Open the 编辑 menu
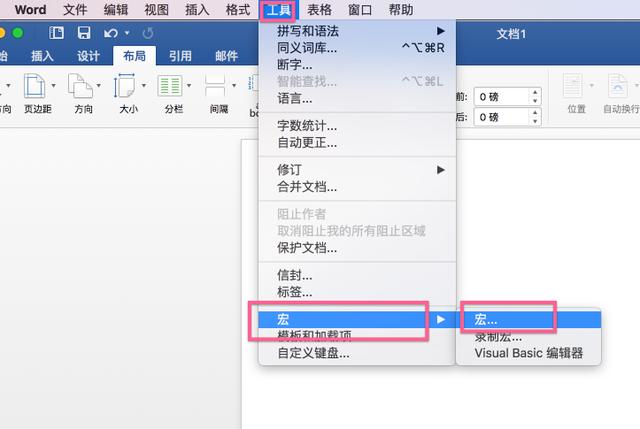Screen dimensions: 640x429 116,10
